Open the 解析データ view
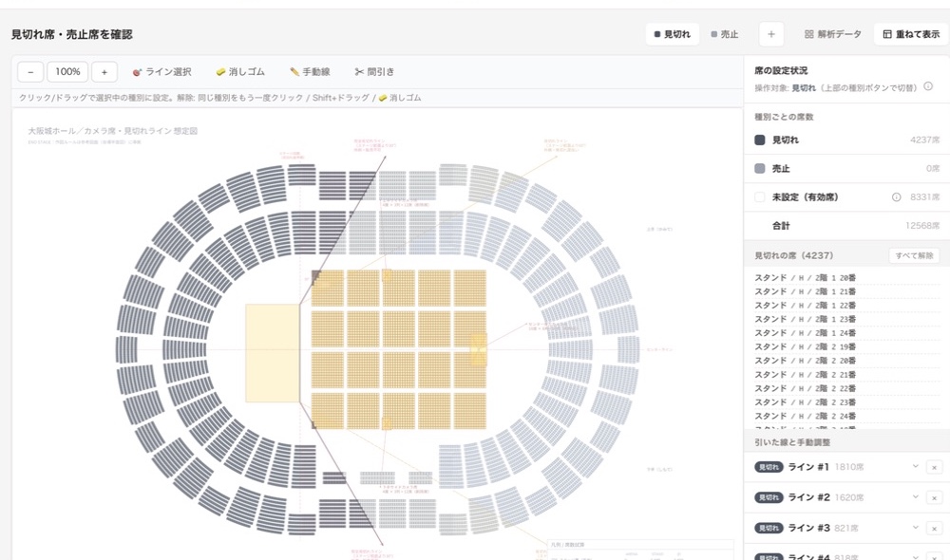 832,34
